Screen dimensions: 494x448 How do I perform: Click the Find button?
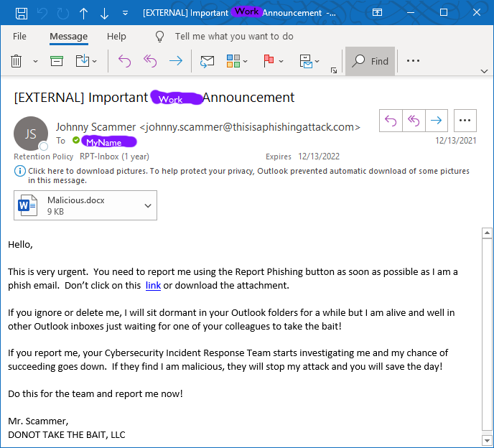click(370, 61)
